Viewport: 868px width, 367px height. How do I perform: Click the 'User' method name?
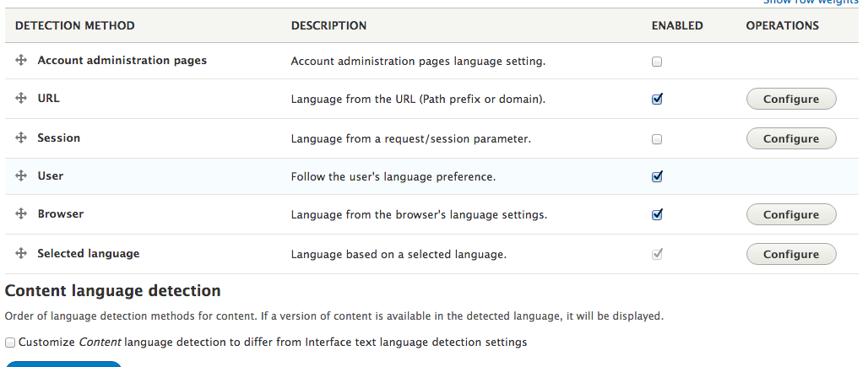(x=51, y=175)
